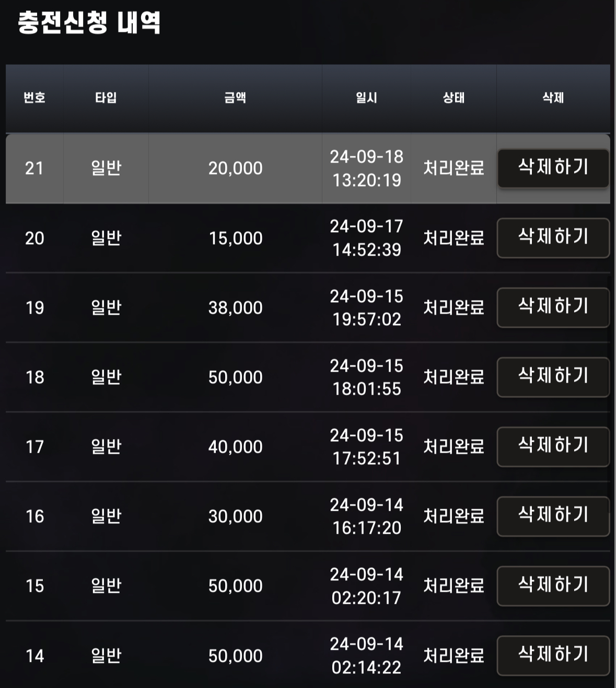The height and width of the screenshot is (688, 616).
Task: Click 처리완료 status in row 18
Action: point(454,377)
